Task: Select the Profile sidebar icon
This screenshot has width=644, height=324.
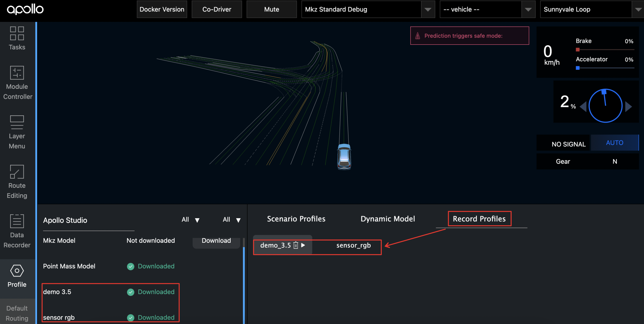Action: (17, 271)
